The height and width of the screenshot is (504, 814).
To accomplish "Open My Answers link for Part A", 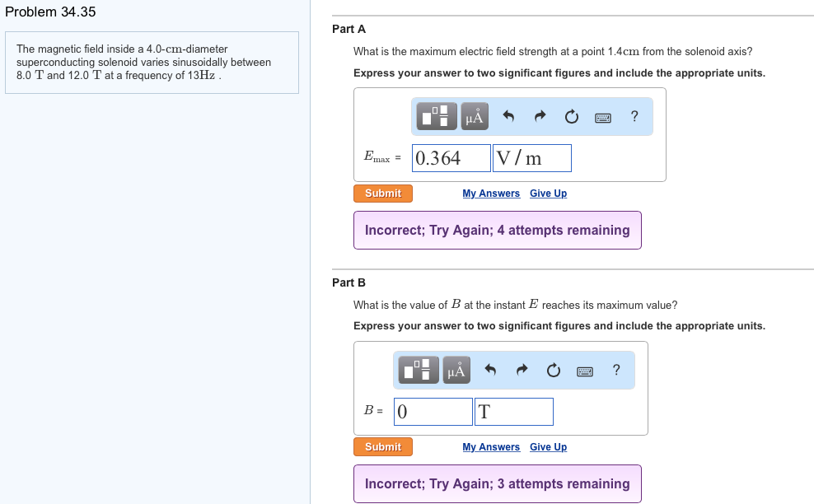I will point(491,193).
